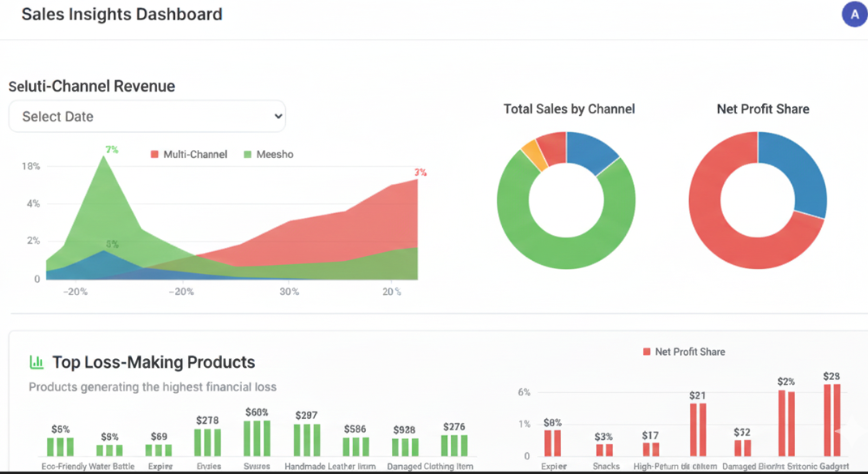Click the green bars labeled $60% for Swares
This screenshot has height=474, width=868.
point(257,438)
